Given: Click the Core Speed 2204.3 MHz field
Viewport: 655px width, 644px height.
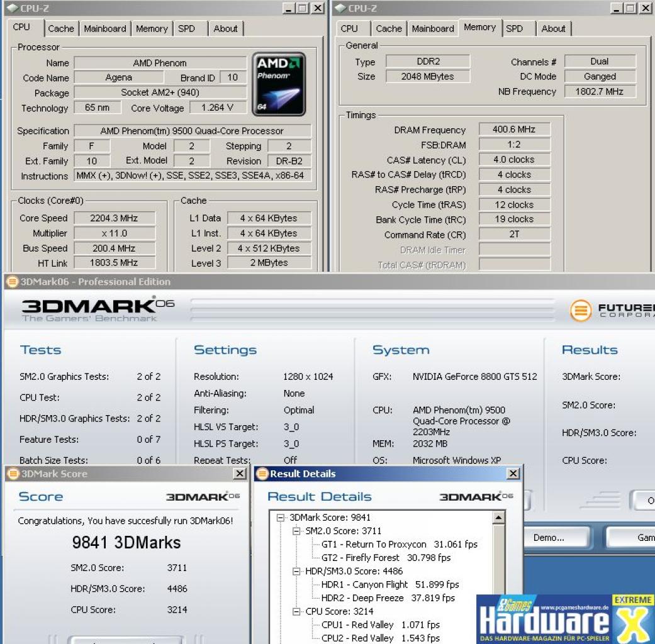Looking at the screenshot, I should click(x=115, y=218).
